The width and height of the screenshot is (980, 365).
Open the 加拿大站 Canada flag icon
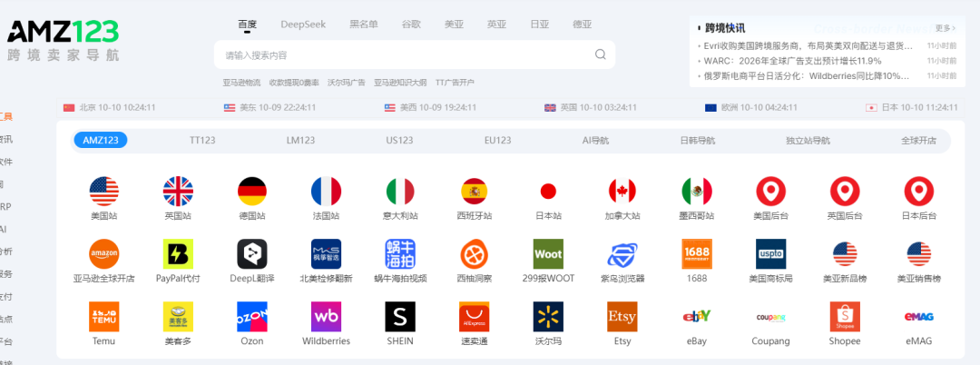coord(622,192)
